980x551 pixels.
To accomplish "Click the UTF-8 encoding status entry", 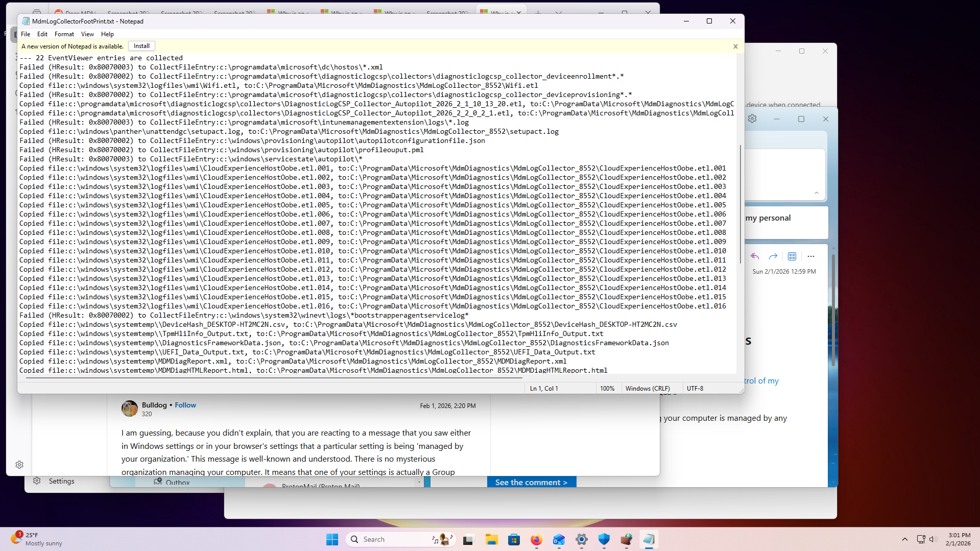I will pos(695,389).
